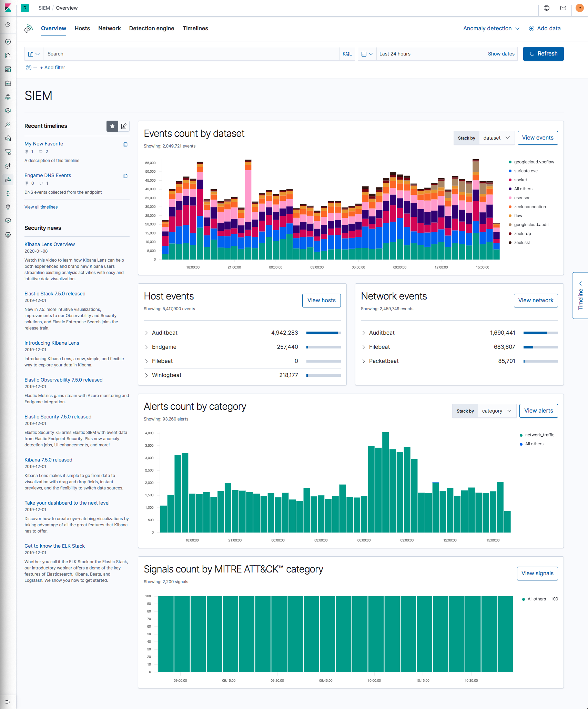The image size is (588, 709).
Task: Click SIEM breadcrumb
Action: (x=44, y=8)
